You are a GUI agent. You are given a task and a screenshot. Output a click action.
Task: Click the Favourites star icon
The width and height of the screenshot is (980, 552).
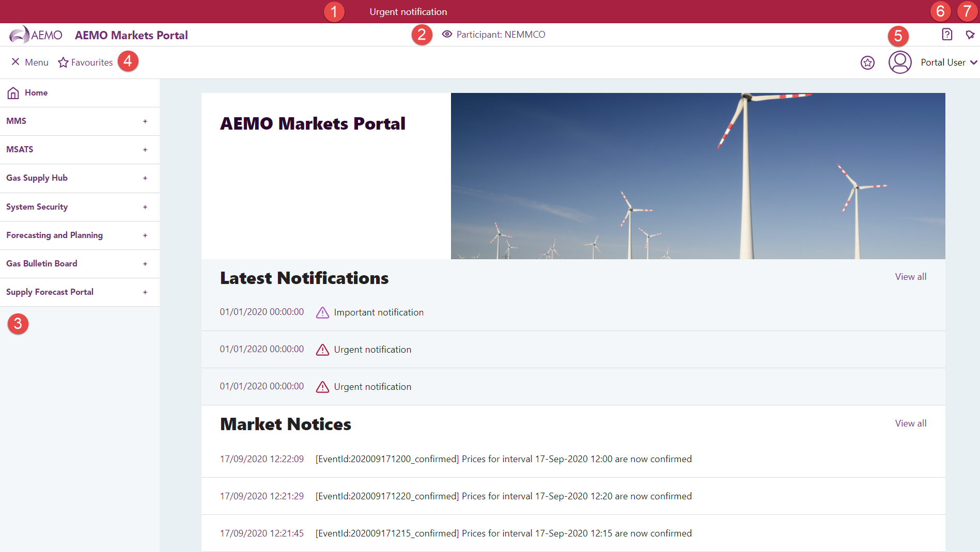tap(63, 62)
